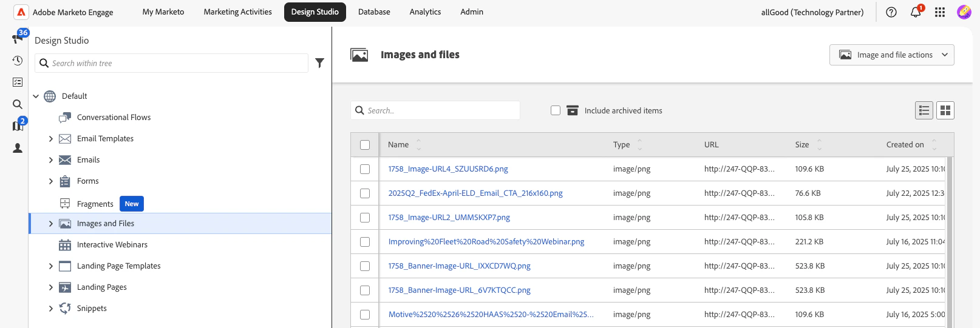Image resolution: width=980 pixels, height=328 pixels.
Task: Click the tree filter funnel icon
Action: pyautogui.click(x=320, y=62)
